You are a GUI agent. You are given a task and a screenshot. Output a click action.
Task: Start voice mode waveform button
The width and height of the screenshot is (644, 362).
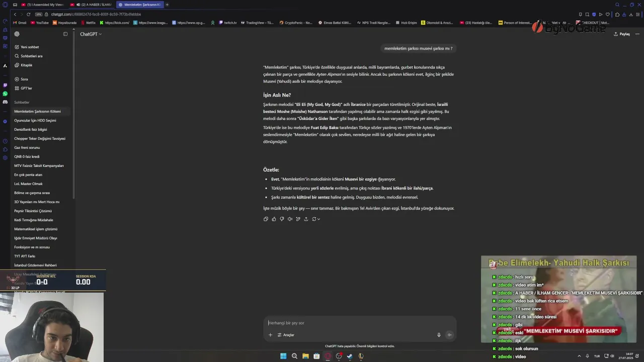pos(449,335)
